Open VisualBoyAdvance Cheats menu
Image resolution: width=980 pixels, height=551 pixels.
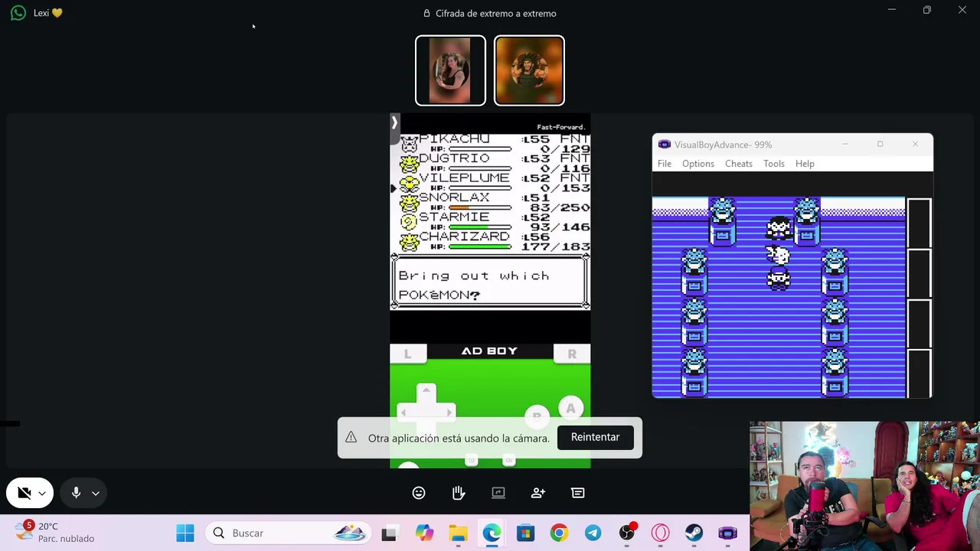739,164
